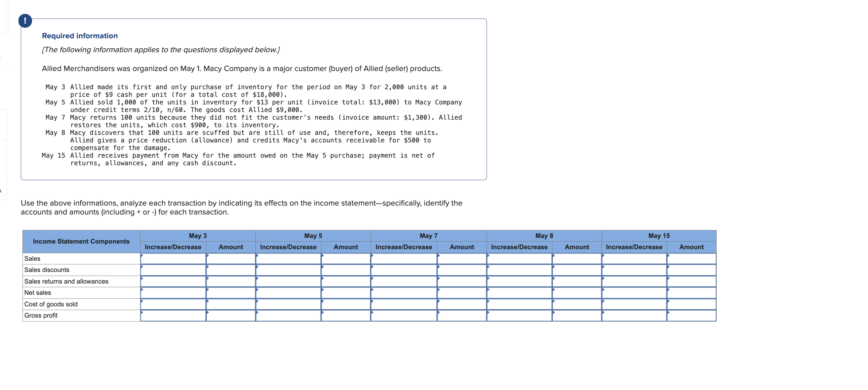Open May 5 Sales discounts Increase/Decrease dropdown

click(x=288, y=270)
